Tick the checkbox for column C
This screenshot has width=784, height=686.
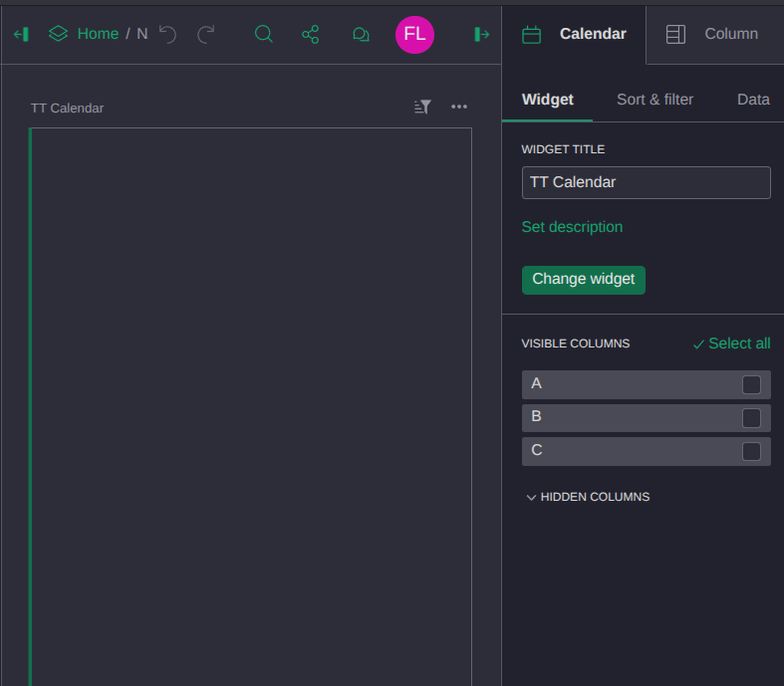[751, 451]
